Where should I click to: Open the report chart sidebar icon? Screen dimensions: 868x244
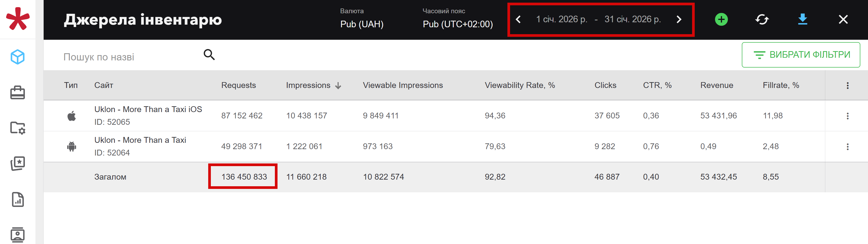[x=17, y=199]
